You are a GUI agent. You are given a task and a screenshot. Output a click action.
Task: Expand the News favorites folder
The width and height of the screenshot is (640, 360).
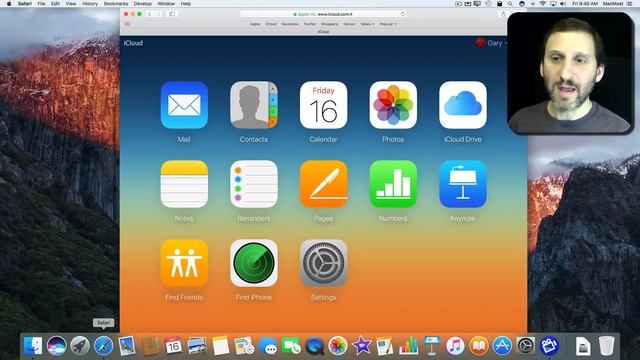pyautogui.click(x=367, y=24)
